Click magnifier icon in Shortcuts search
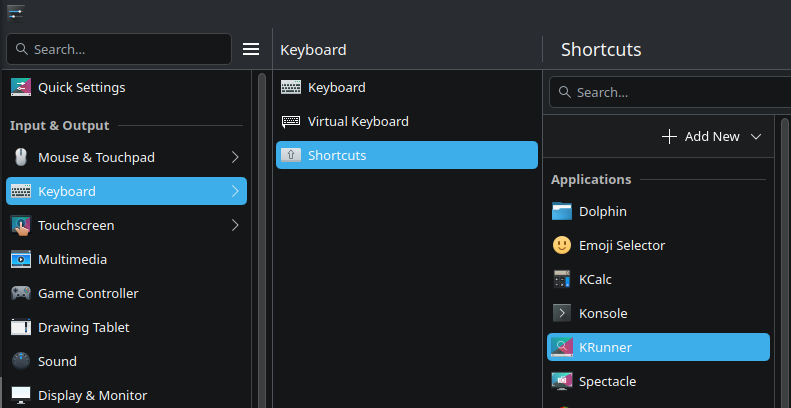 (x=566, y=92)
